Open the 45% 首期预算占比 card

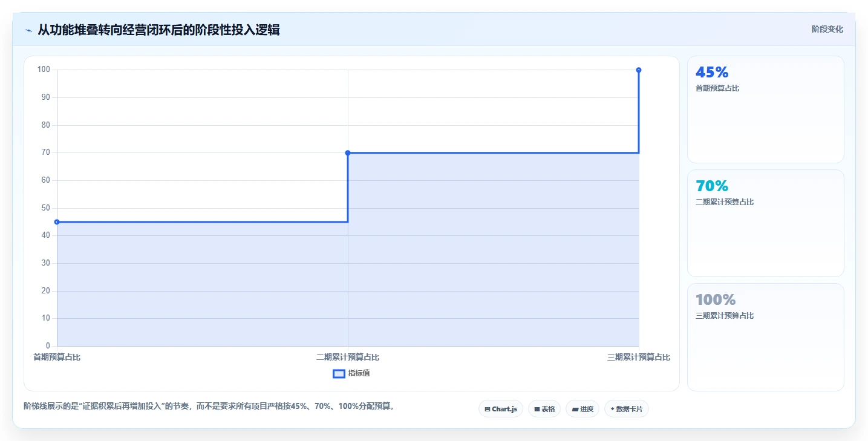[766, 109]
